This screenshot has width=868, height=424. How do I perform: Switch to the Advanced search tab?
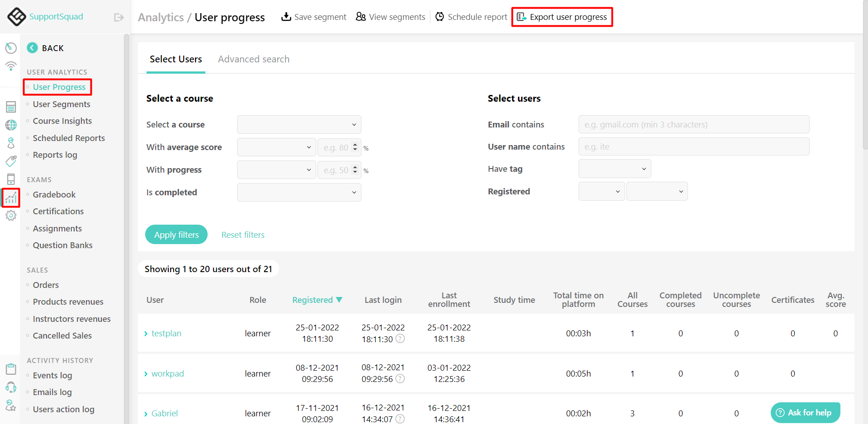click(253, 59)
